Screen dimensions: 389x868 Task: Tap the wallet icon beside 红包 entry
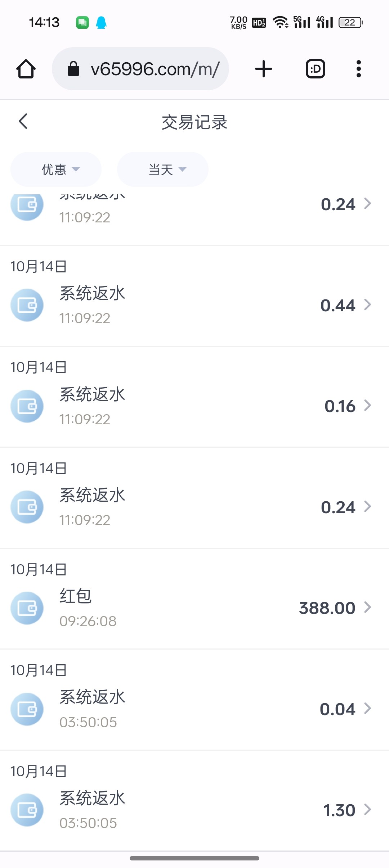click(27, 608)
